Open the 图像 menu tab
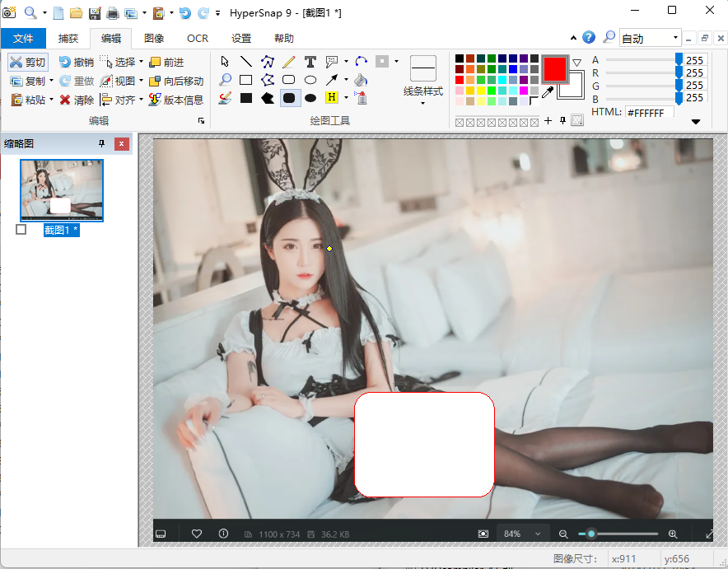 pos(153,38)
